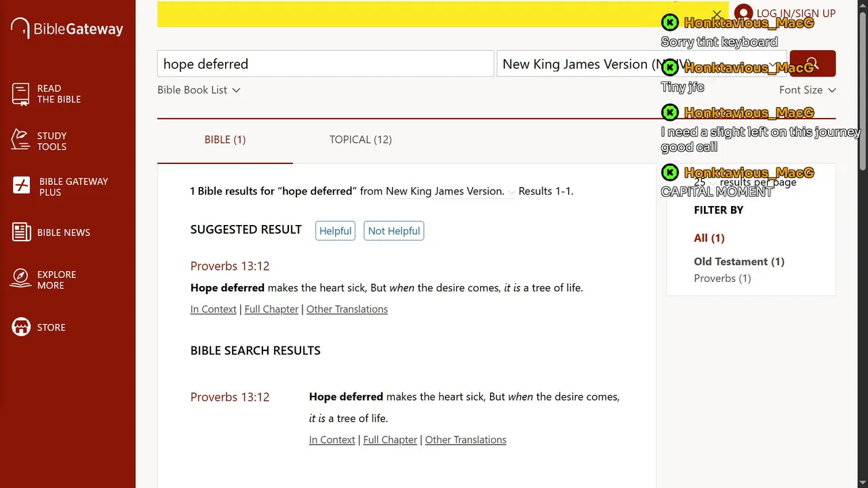Open Proverbs 13:12 in Bible search results
This screenshot has height=488, width=868.
[x=230, y=396]
